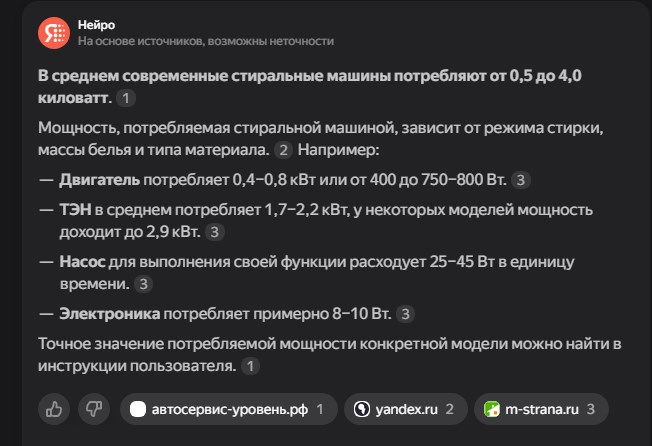This screenshot has height=446, width=652.
Task: Click the bold word ТЭН
Action: [75, 210]
